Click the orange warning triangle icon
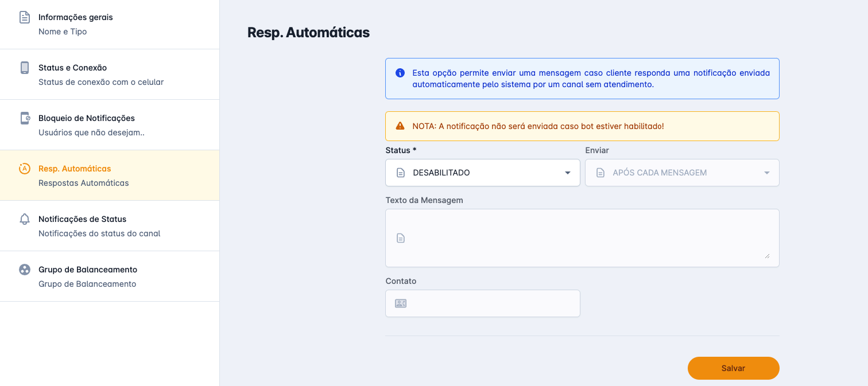Viewport: 868px width, 386px height. point(400,126)
